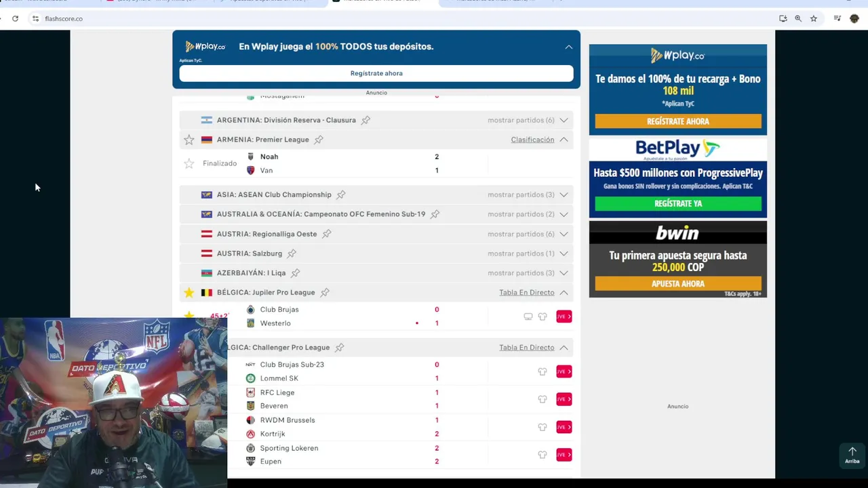Viewport: 868px width, 488px height.
Task: Pin the Challenger Pro League
Action: [x=339, y=348]
